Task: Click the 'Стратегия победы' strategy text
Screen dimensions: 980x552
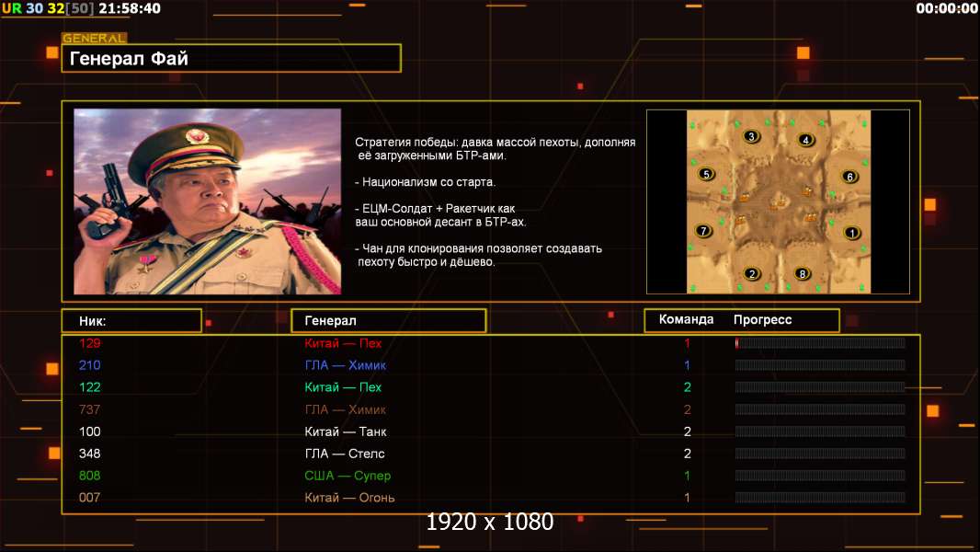Action: (x=495, y=149)
